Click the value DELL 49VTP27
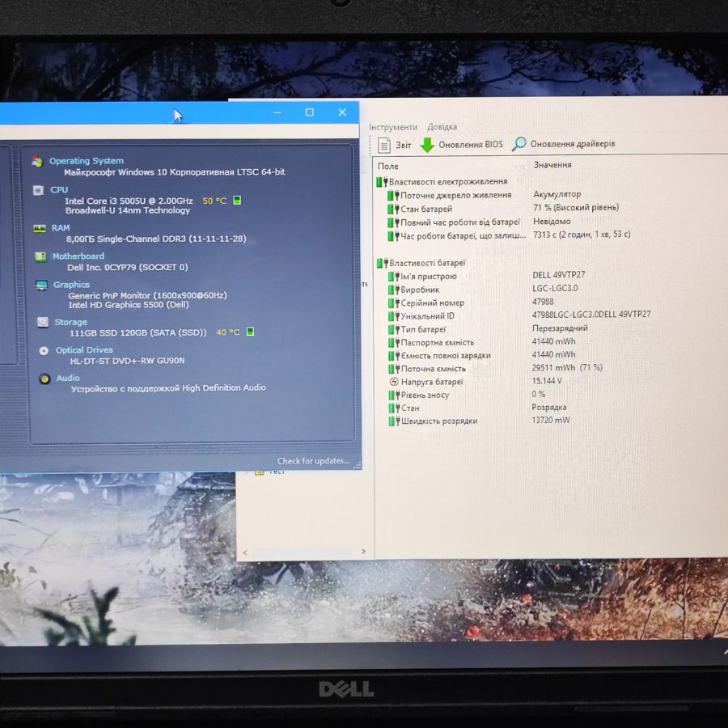 pyautogui.click(x=558, y=274)
